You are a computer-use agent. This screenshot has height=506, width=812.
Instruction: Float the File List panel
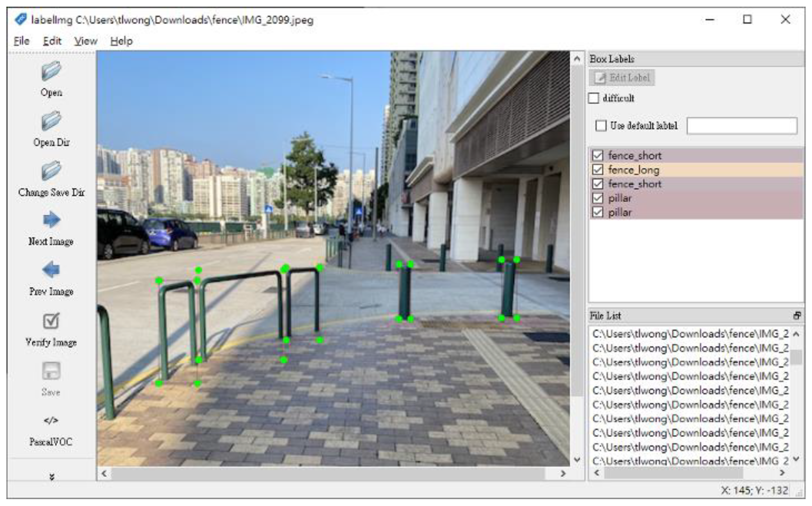pyautogui.click(x=797, y=316)
